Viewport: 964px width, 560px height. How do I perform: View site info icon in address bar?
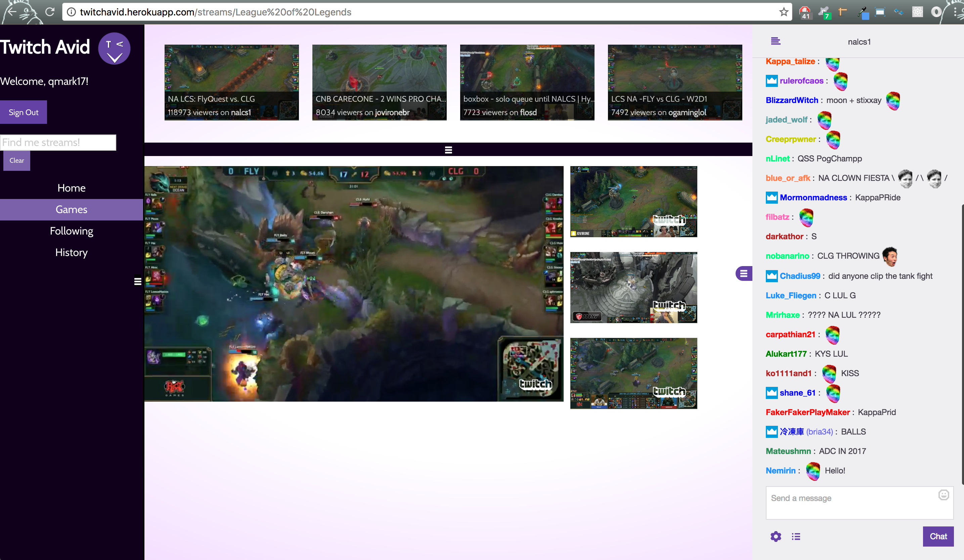click(71, 12)
